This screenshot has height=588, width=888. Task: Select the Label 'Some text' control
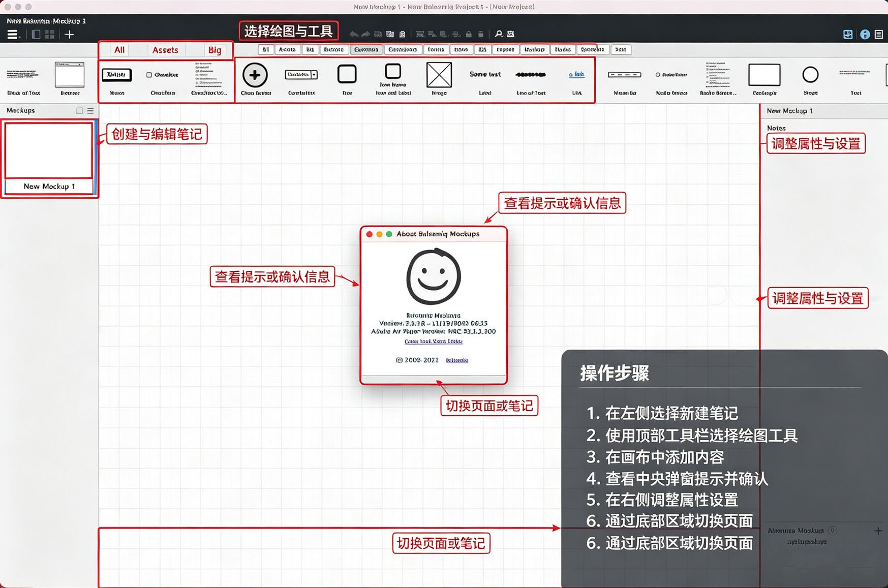[485, 82]
